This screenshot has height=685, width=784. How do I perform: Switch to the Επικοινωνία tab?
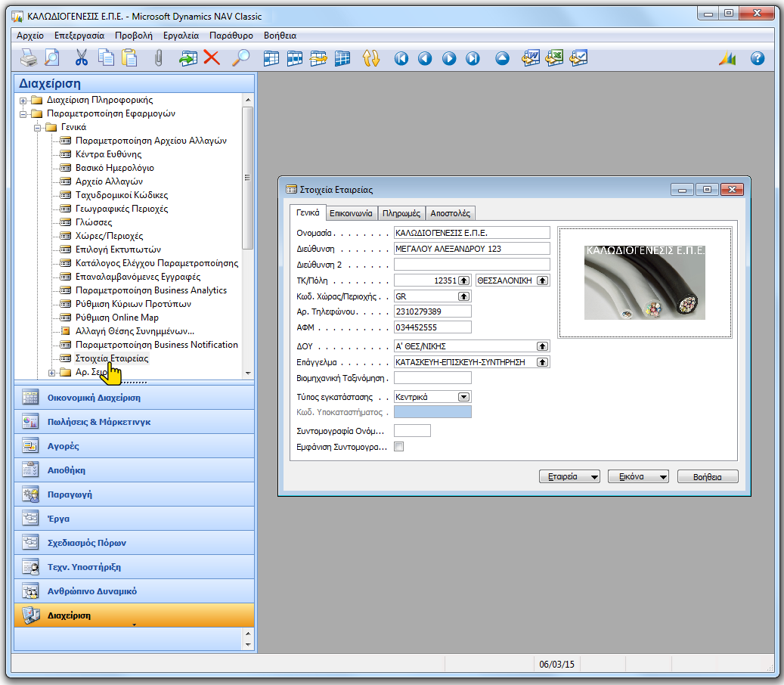point(351,213)
